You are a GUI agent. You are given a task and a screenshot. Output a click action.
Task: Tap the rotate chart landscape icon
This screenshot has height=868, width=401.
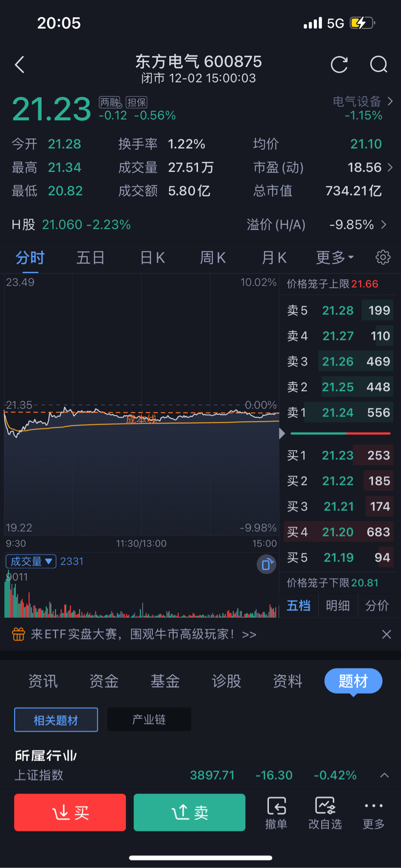pos(266,564)
